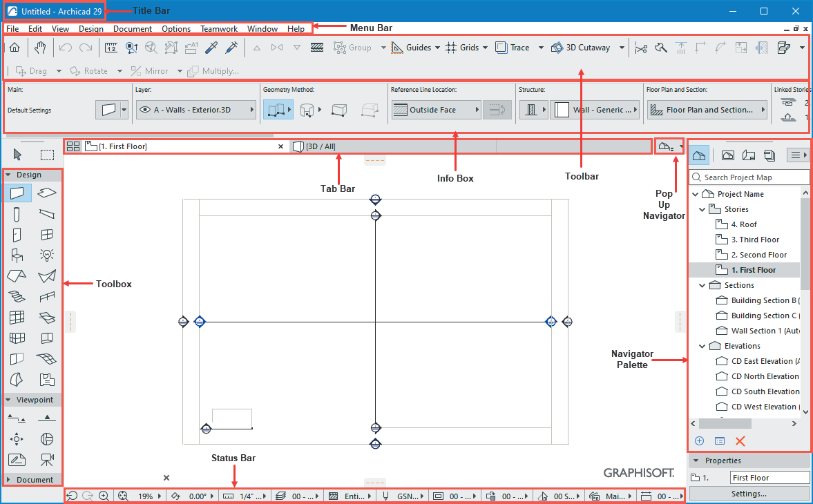Open the Design menu
The height and width of the screenshot is (504, 813).
[90, 29]
